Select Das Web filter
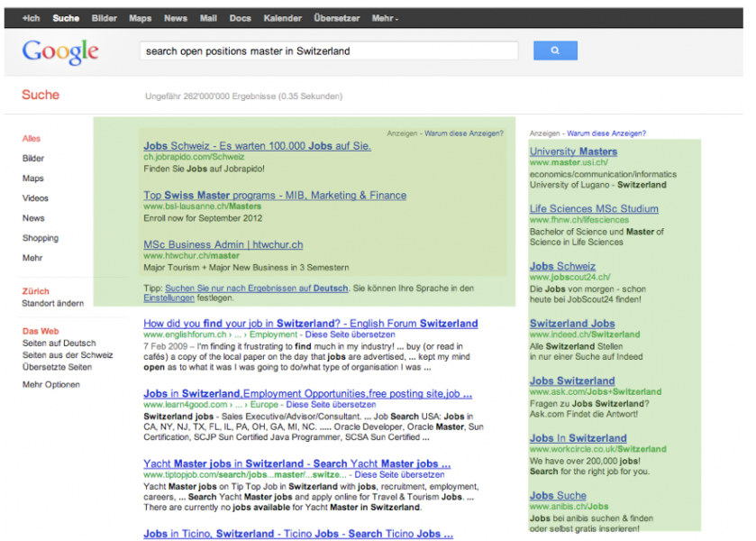The width and height of the screenshot is (756, 541). pos(41,331)
